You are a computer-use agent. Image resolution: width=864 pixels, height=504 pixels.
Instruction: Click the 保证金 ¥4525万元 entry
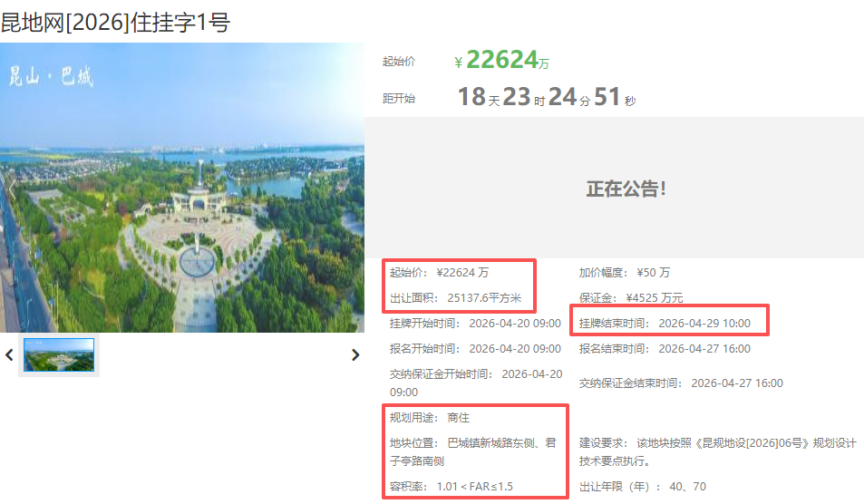[631, 297]
